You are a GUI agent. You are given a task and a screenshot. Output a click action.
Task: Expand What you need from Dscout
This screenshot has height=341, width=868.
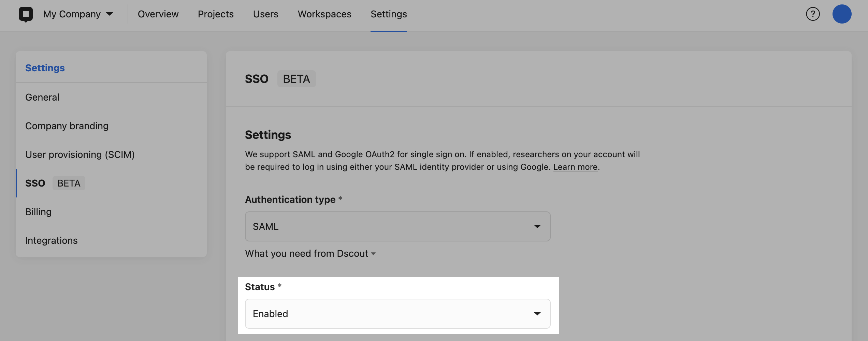310,254
